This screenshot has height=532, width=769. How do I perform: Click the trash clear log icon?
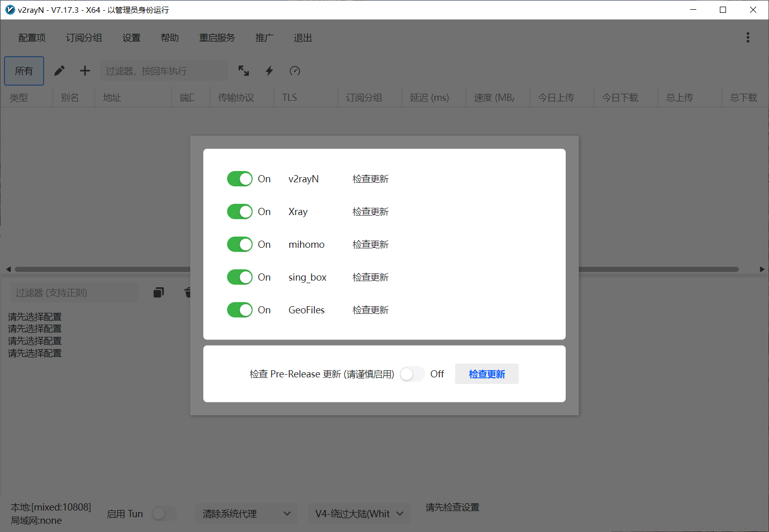(187, 292)
